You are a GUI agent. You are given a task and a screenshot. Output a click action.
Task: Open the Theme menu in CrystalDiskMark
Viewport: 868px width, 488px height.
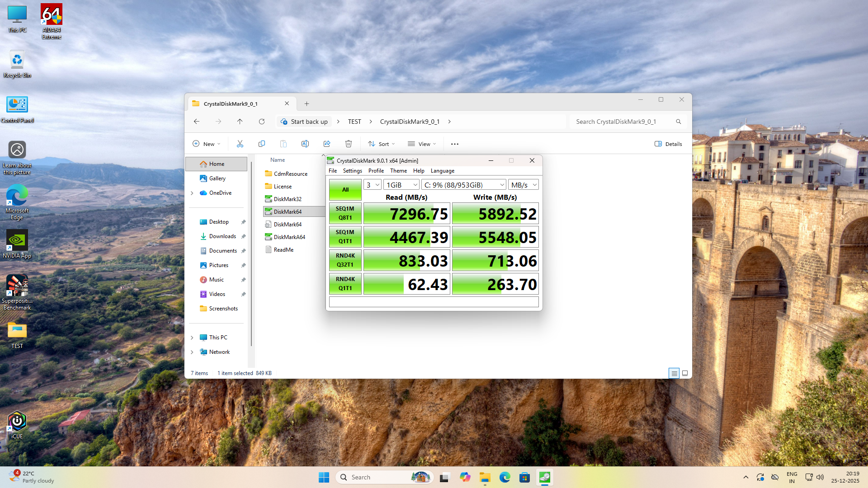398,171
